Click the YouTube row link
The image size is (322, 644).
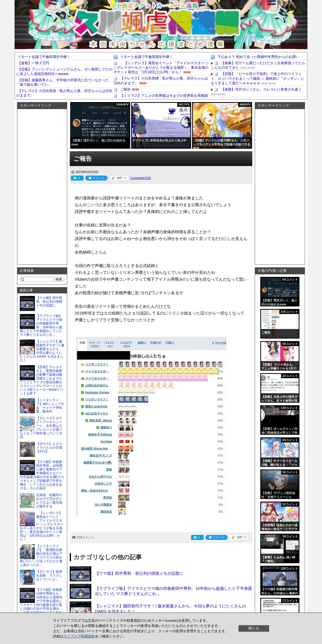point(106,442)
